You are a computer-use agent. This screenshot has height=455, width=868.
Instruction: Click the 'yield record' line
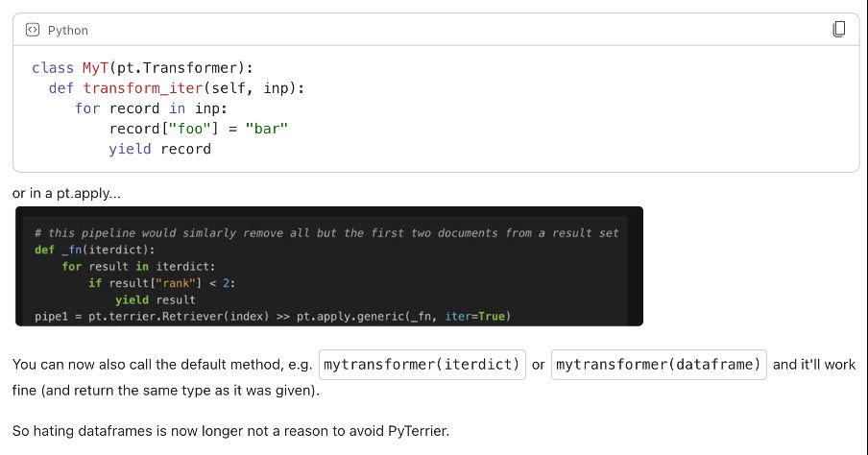coord(160,149)
